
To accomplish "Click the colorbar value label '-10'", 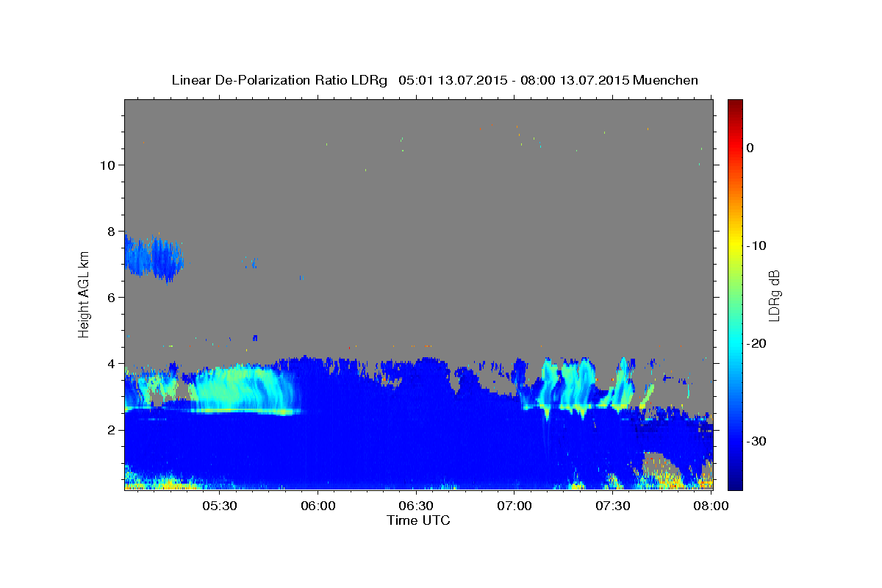I will point(757,245).
